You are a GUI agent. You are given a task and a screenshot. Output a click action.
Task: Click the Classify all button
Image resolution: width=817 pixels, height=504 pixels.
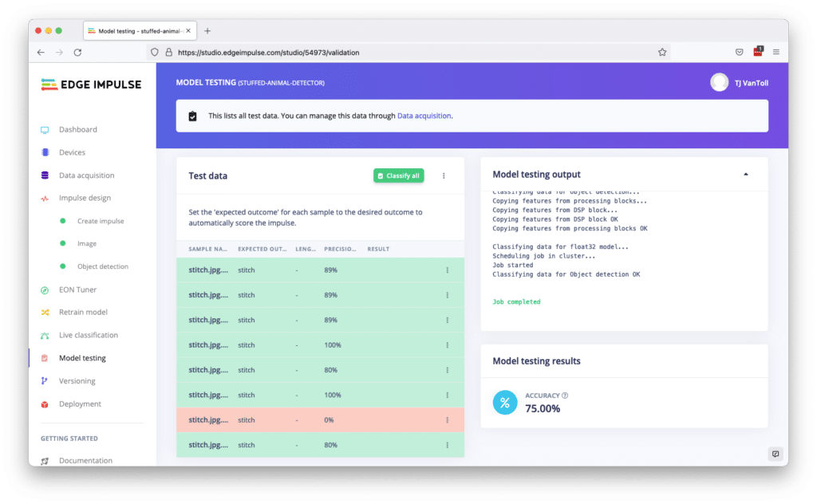(398, 175)
